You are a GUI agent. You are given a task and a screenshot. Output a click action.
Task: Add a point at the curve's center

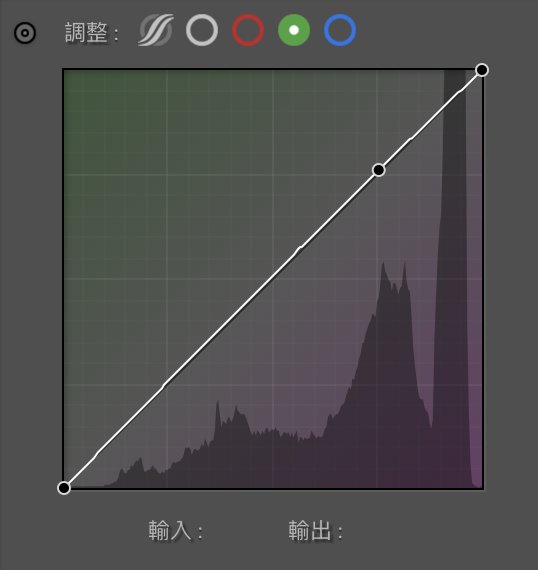(x=273, y=279)
